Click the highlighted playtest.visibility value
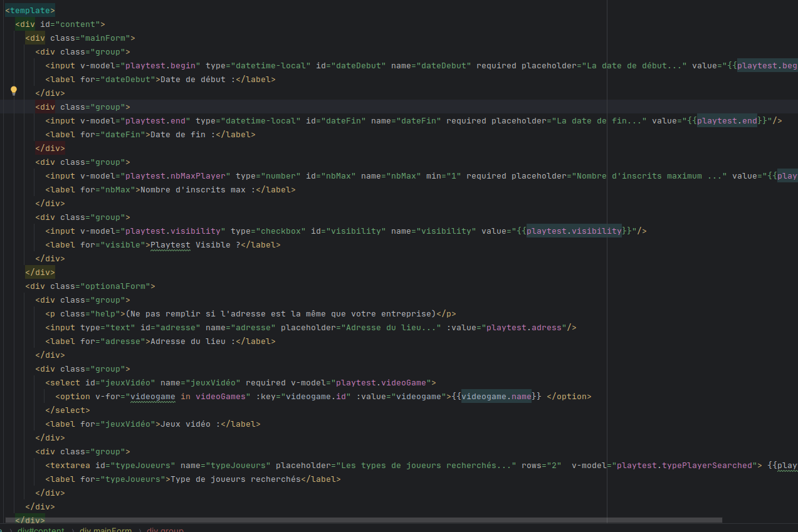 pos(573,231)
